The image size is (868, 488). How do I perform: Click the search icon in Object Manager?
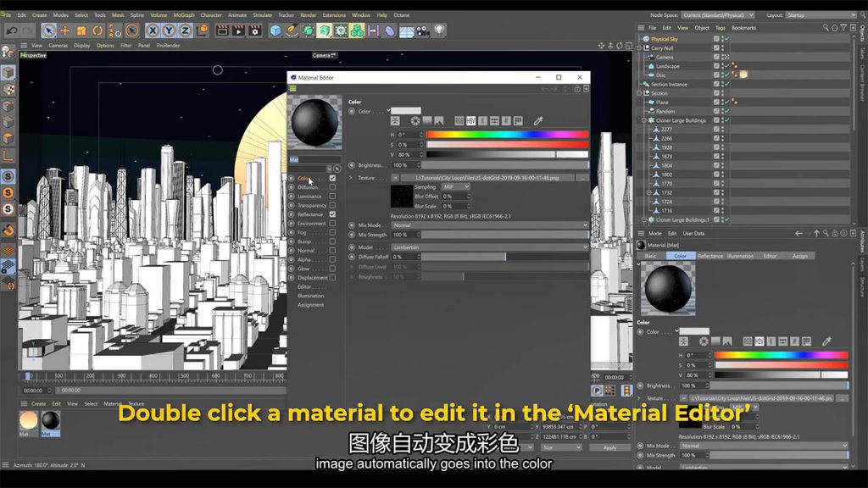pos(826,28)
